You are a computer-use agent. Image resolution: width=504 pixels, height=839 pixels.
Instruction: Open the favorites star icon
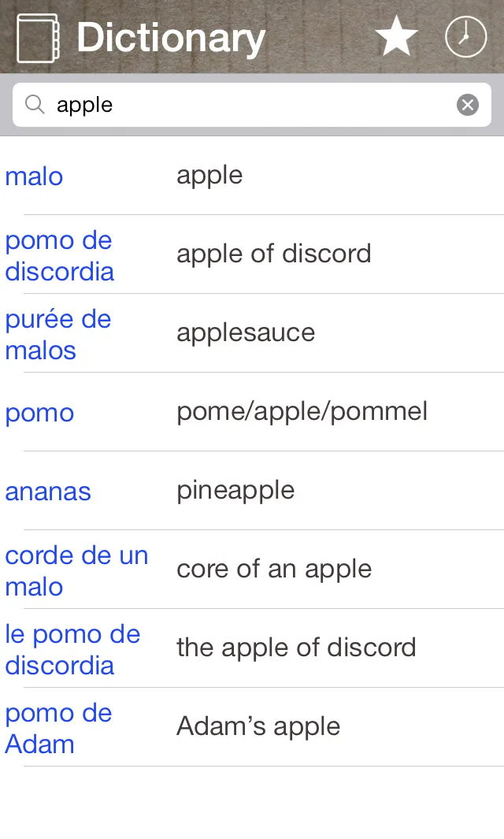[x=396, y=36]
